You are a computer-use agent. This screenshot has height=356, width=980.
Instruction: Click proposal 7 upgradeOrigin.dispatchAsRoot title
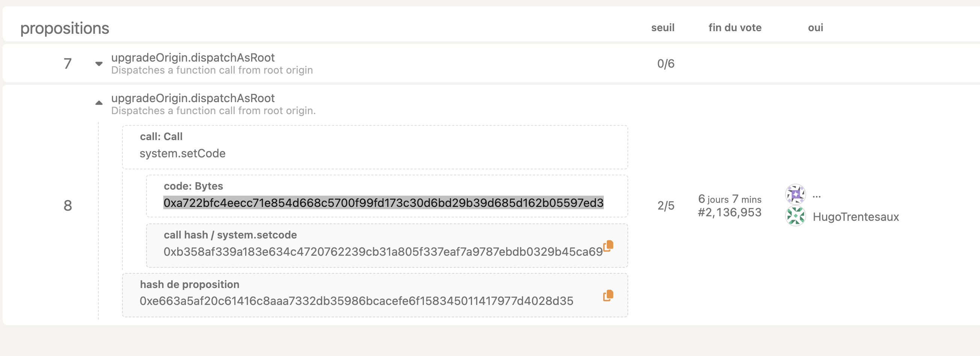click(x=193, y=57)
